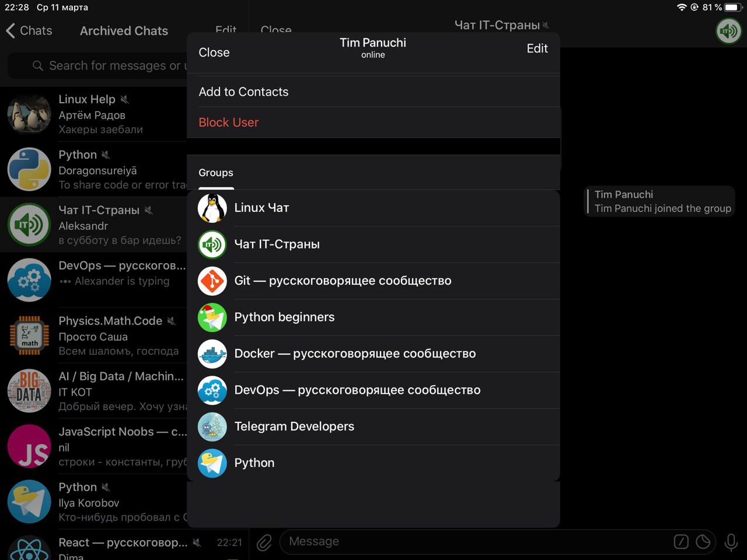The width and height of the screenshot is (747, 560).
Task: Tap the Linux Help chat avatar
Action: pos(29,114)
